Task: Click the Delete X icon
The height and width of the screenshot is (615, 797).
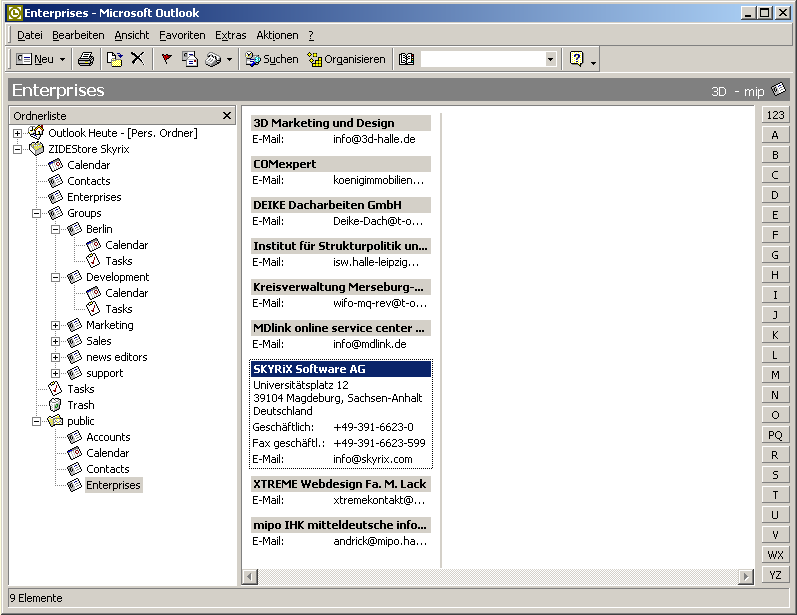Action: click(x=137, y=59)
